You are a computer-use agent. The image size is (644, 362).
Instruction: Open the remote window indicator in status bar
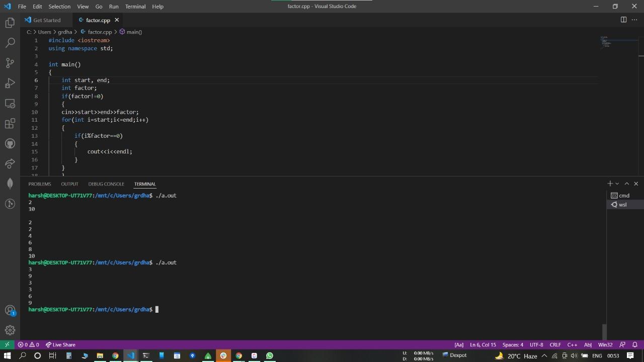point(7,345)
